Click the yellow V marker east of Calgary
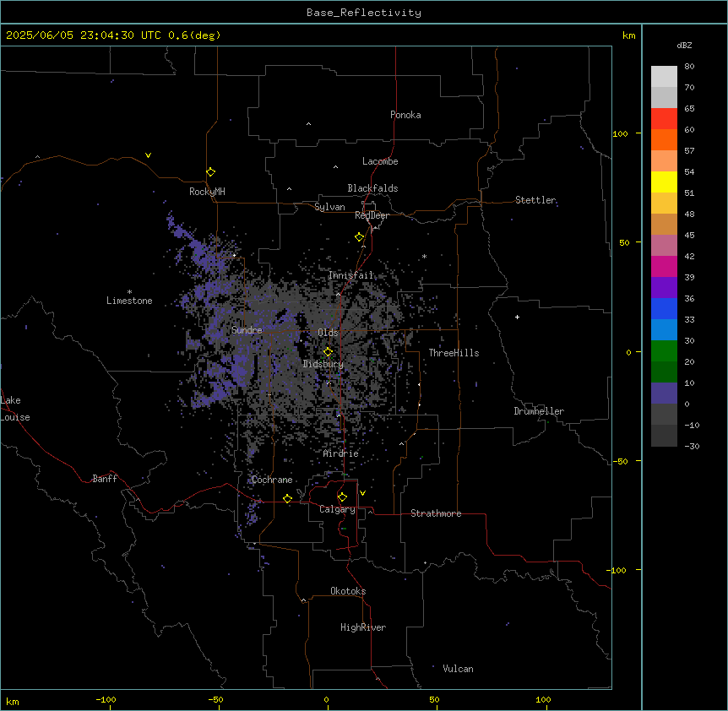The image size is (728, 711). coord(362,493)
